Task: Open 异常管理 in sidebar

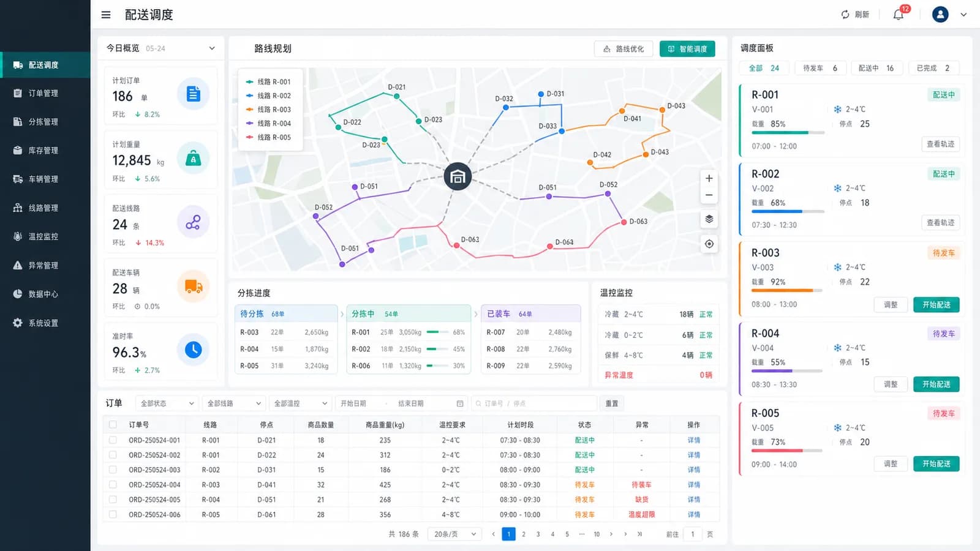Action: (x=45, y=265)
